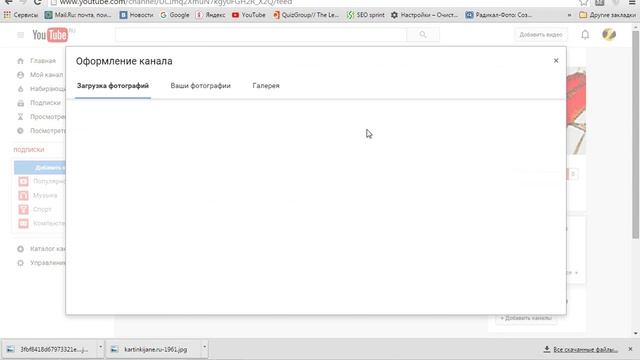640x360 pixels.
Task: Open the Chrome menu button
Action: click(632, 2)
